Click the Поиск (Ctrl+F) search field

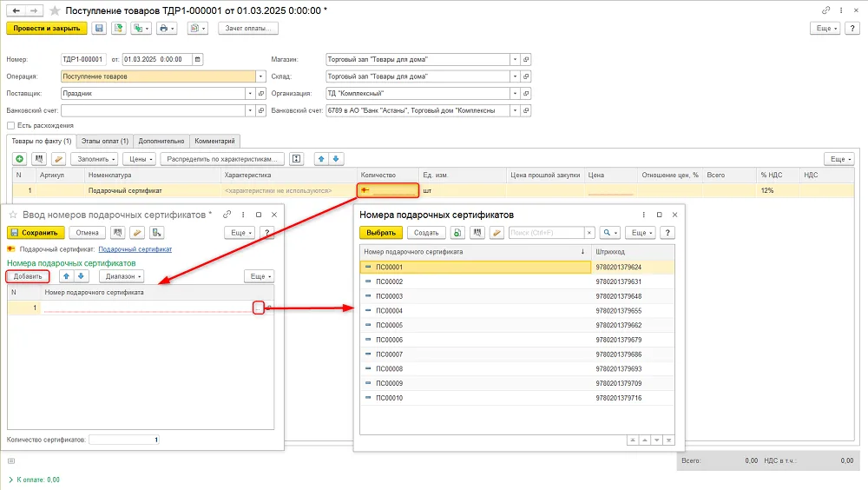[546, 233]
